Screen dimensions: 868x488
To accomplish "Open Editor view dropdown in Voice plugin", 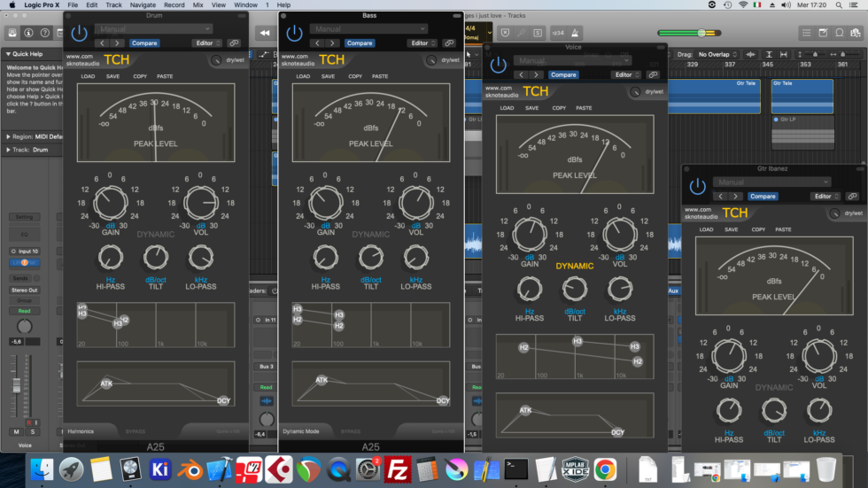I will [x=627, y=74].
